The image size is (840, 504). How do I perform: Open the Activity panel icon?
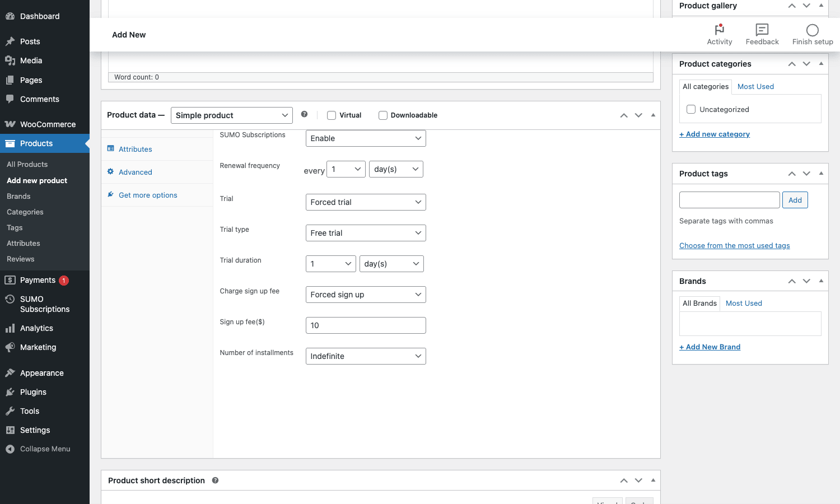(720, 29)
